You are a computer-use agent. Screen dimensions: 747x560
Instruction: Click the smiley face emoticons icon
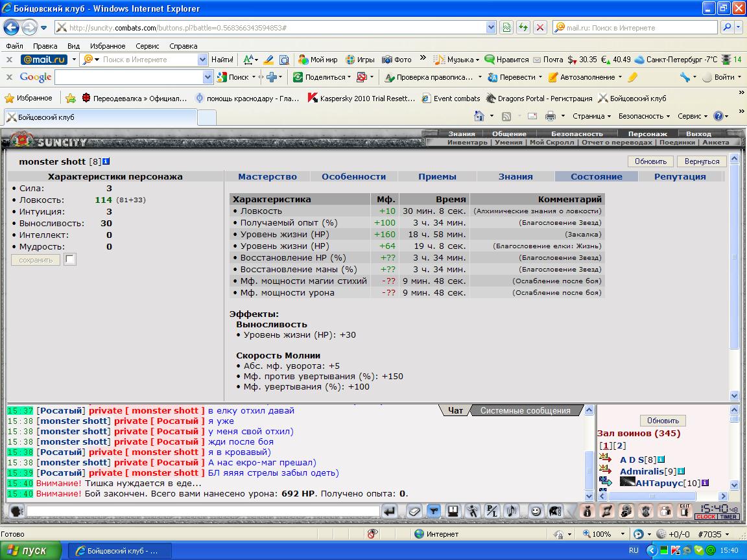pos(536,511)
